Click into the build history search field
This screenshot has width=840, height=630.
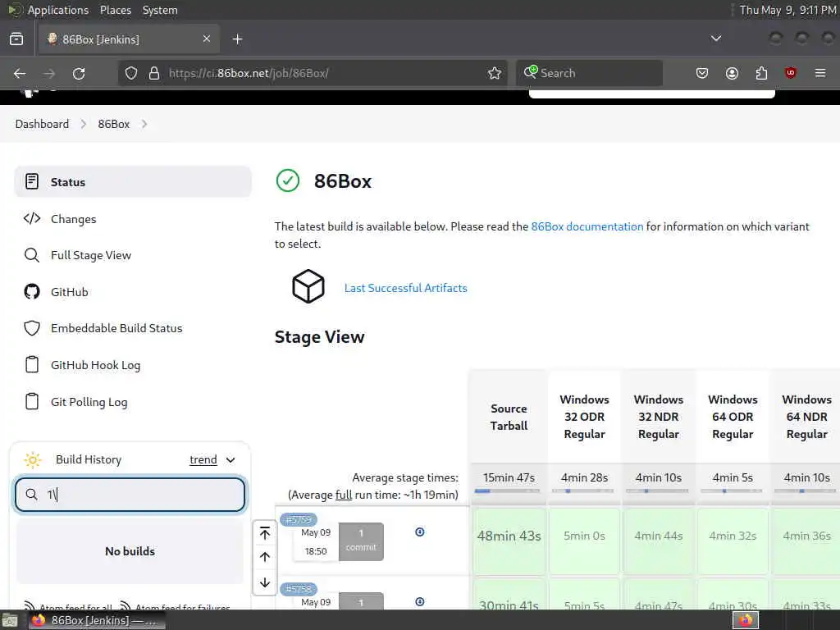[x=130, y=494]
